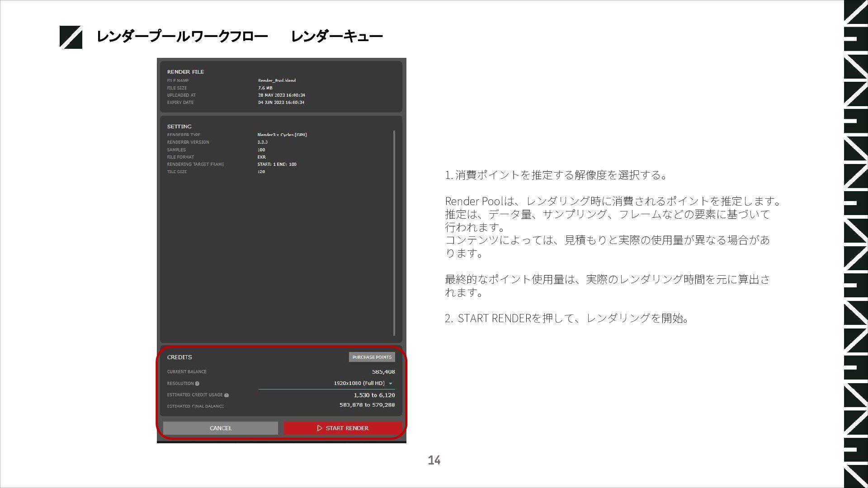This screenshot has width=868, height=488.
Task: Click the CREDITS section heading
Action: 179,357
